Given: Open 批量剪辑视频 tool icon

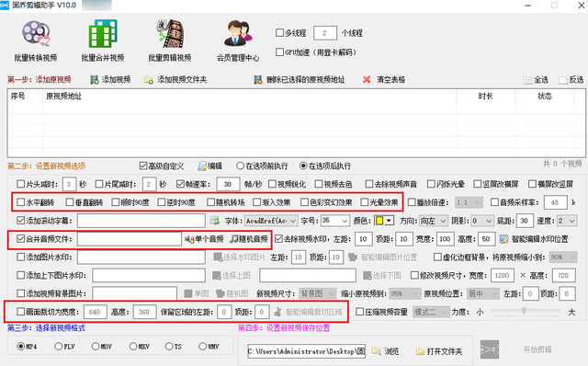Looking at the screenshot, I should pos(170,34).
